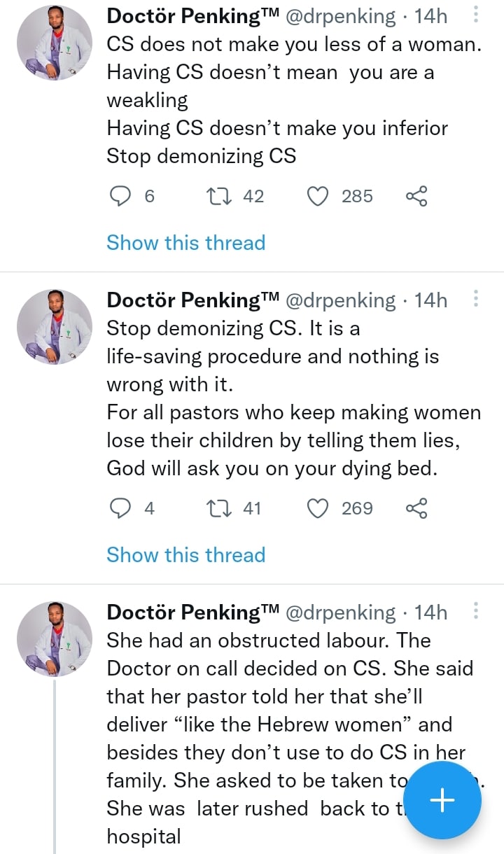
Task: Open profile picture on the obstructed labour tweet
Action: 54,639
